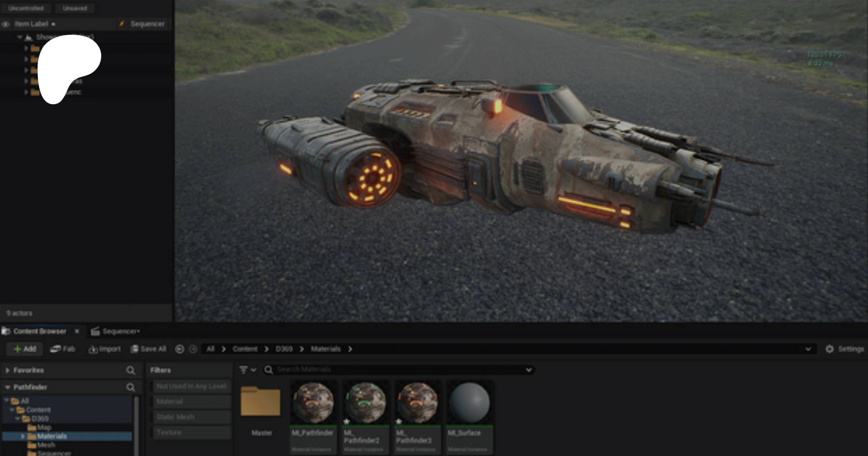Click the Sequencer lightning bolt icon

[x=122, y=24]
